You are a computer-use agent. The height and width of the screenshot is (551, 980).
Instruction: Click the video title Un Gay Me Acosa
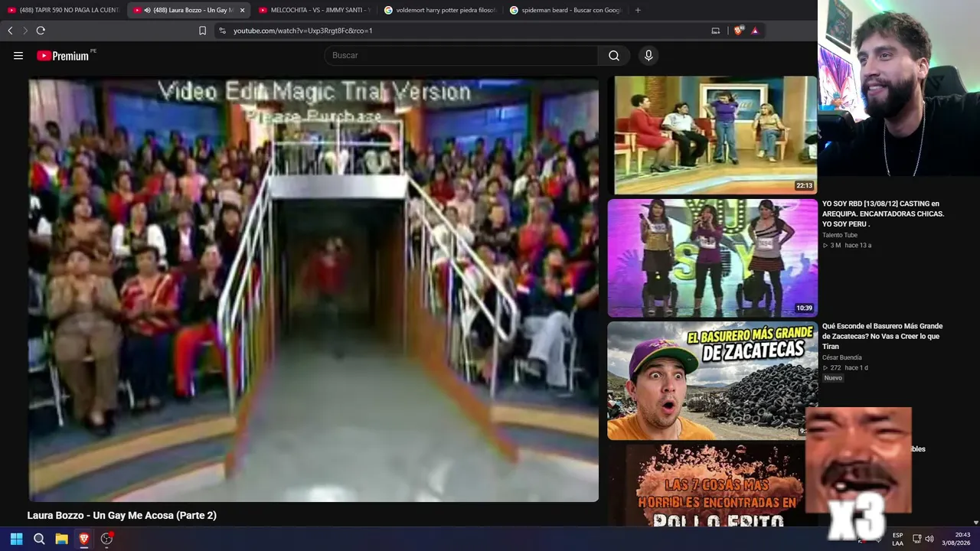(x=122, y=516)
